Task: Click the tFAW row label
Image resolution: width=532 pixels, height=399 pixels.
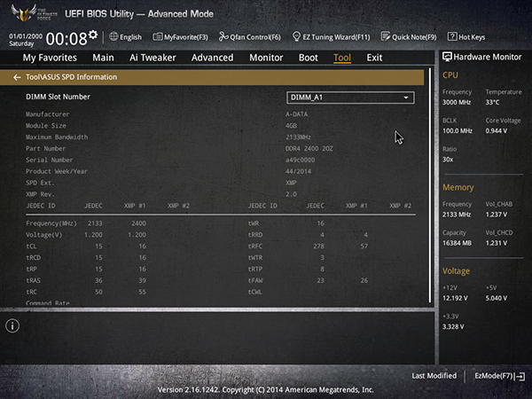Action: click(255, 280)
